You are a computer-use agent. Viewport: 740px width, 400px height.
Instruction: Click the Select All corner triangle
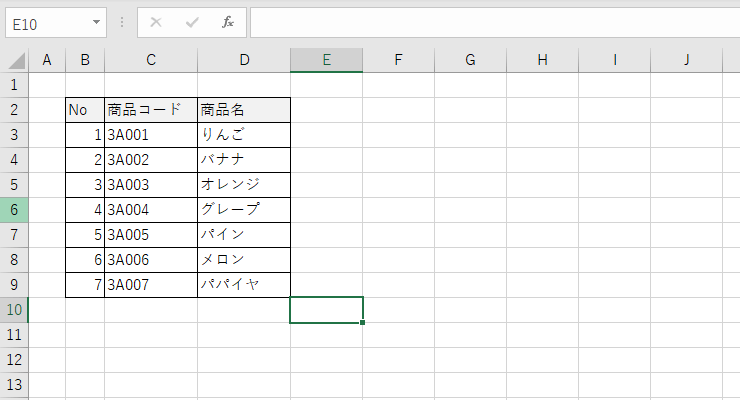(15, 61)
